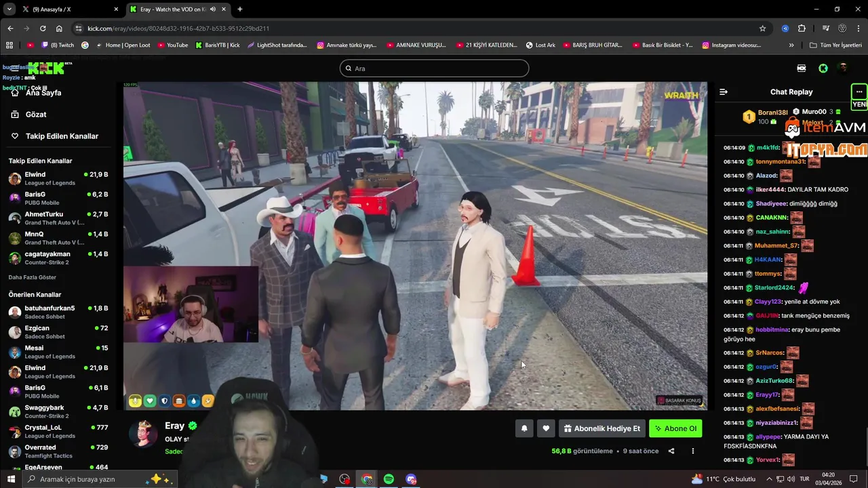
Task: Click the Windows taskbar search box
Action: click(100, 479)
